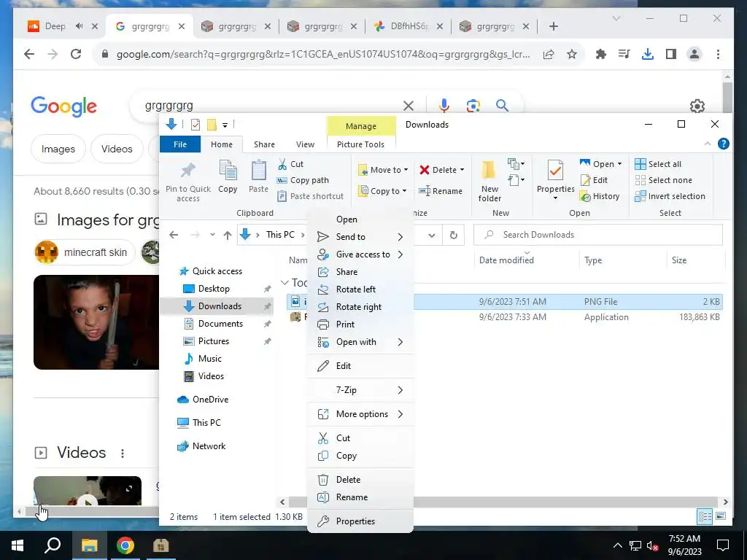Collapse the Explorer ribbon

click(708, 144)
